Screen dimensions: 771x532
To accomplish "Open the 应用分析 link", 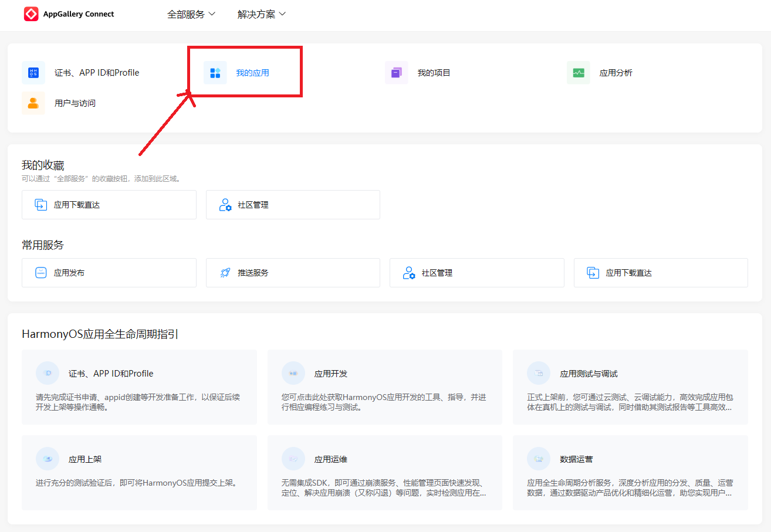I will (x=616, y=73).
